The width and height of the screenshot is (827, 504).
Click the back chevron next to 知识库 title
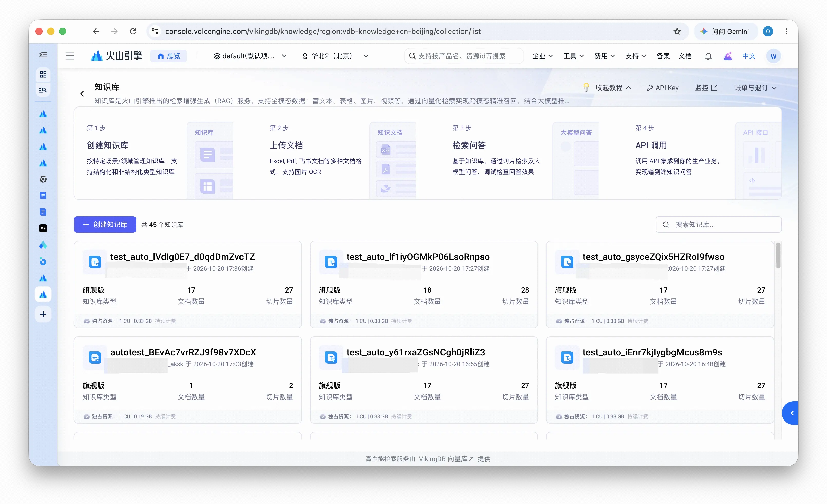82,94
